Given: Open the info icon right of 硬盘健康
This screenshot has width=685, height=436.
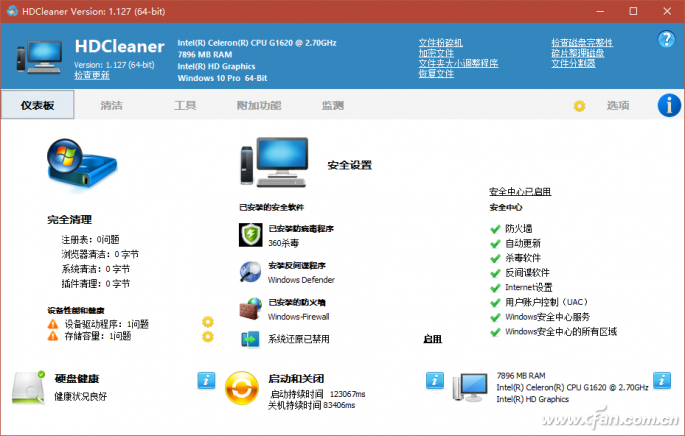Looking at the screenshot, I should point(206,381).
